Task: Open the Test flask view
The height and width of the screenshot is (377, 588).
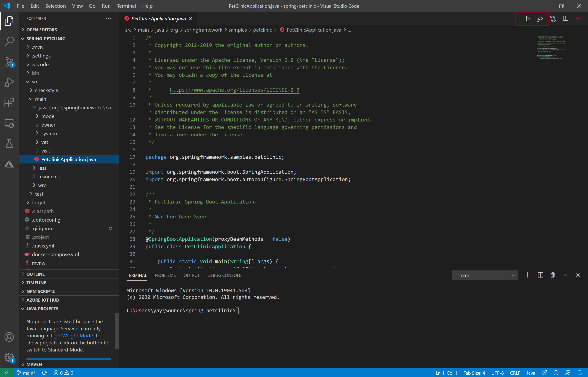Action: coord(9,144)
